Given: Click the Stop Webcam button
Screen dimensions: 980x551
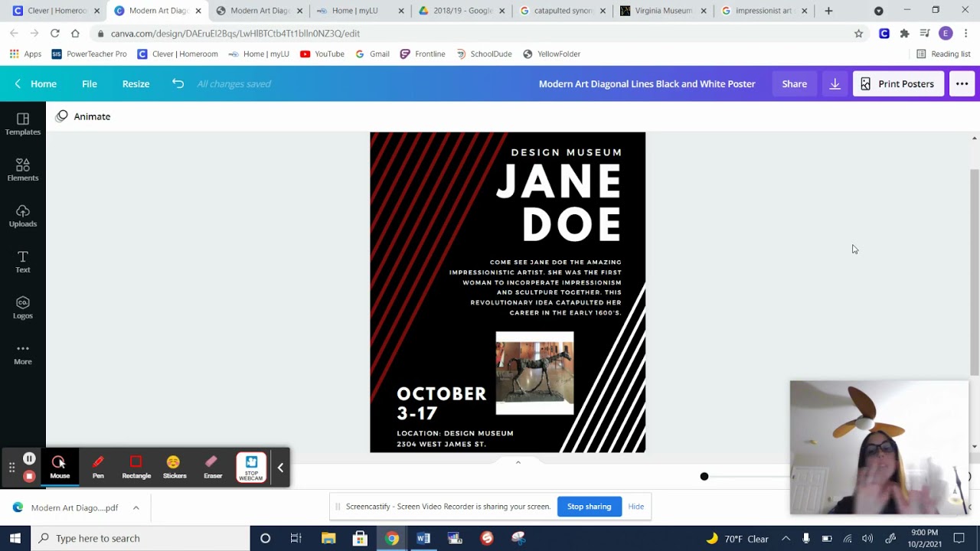Looking at the screenshot, I should (x=251, y=467).
